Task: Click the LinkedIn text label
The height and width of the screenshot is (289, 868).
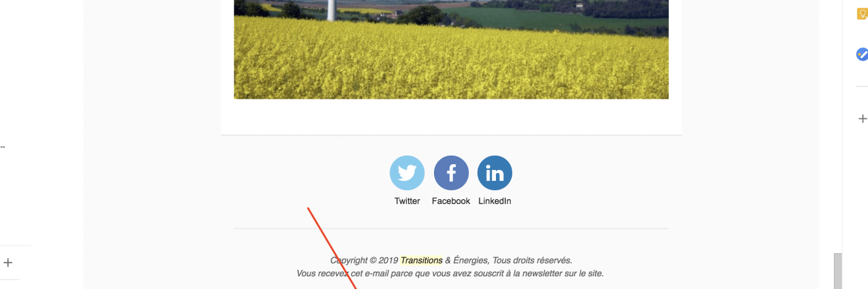Action: click(495, 201)
